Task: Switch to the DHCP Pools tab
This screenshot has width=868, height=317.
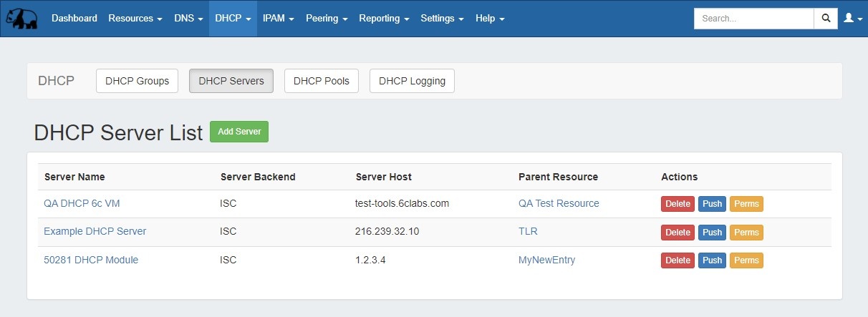Action: (x=321, y=81)
